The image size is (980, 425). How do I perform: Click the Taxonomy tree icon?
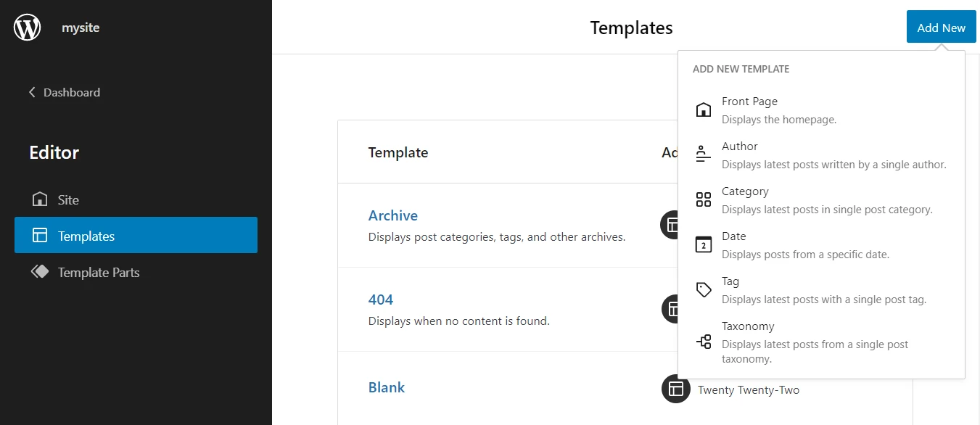click(x=704, y=342)
